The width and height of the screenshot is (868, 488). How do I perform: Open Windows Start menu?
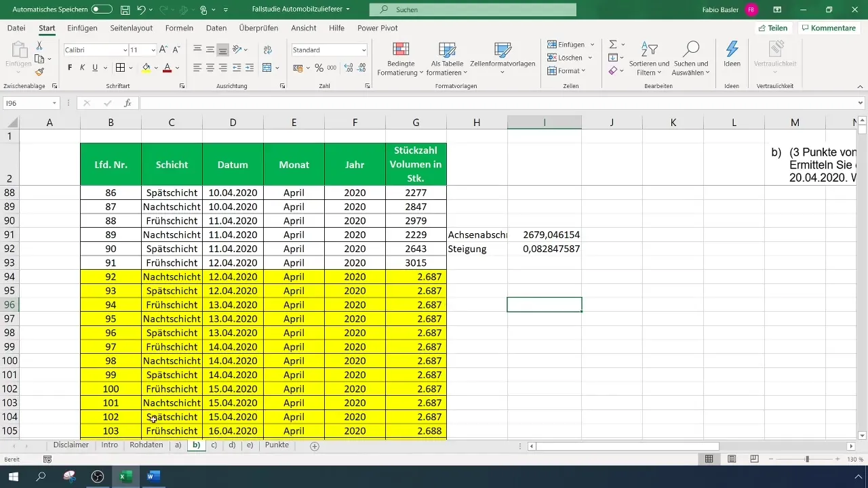click(x=13, y=476)
